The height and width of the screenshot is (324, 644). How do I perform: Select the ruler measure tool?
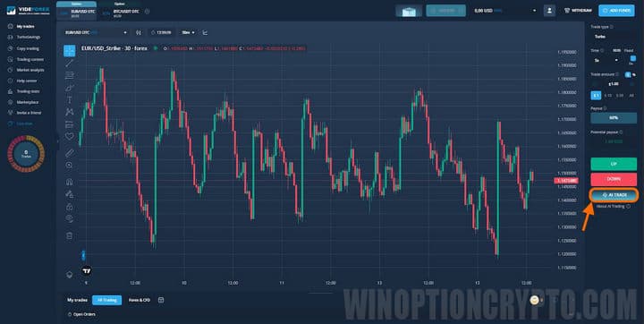tap(70, 153)
